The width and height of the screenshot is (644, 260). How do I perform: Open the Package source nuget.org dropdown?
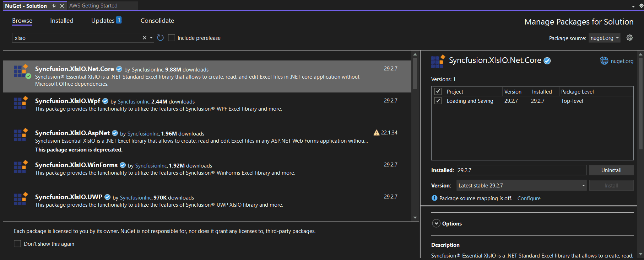605,38
